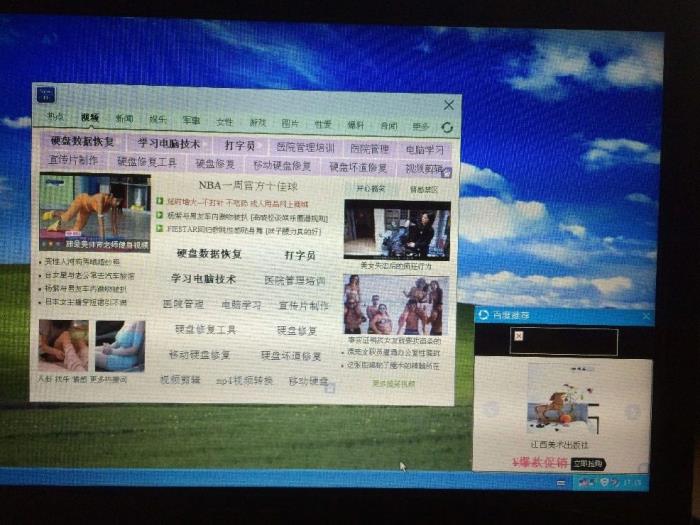
Task: Click the refresh icon beside the 更多 tab
Action: pyautogui.click(x=446, y=128)
